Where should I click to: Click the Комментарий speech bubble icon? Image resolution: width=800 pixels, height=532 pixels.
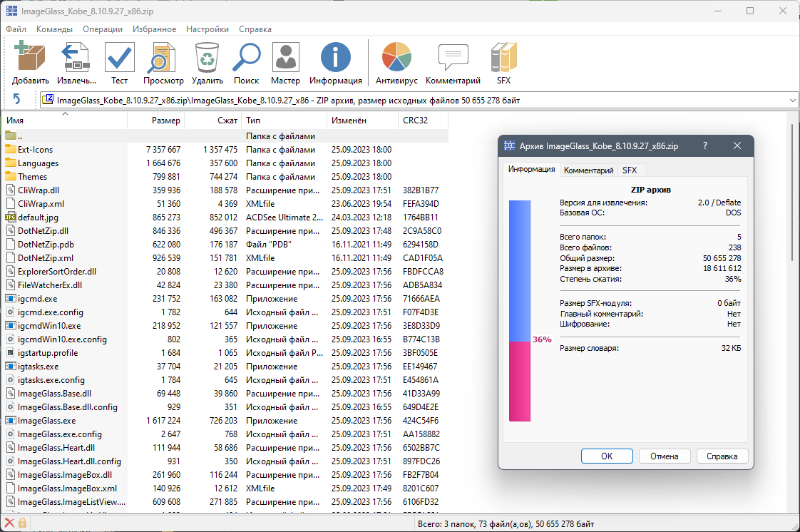[x=453, y=57]
